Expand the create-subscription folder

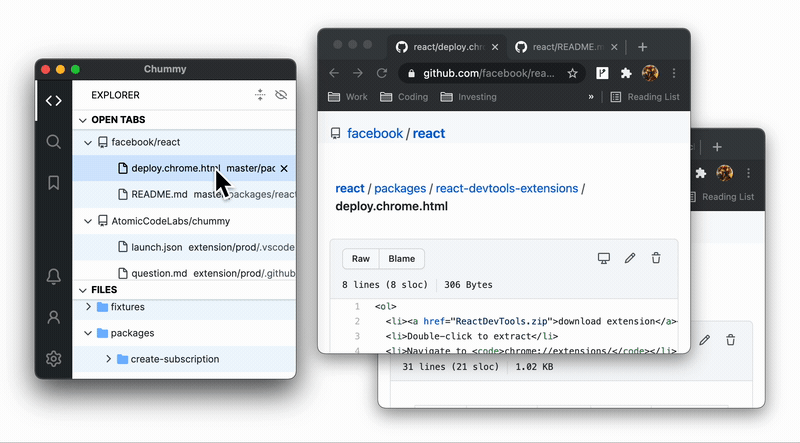click(108, 359)
